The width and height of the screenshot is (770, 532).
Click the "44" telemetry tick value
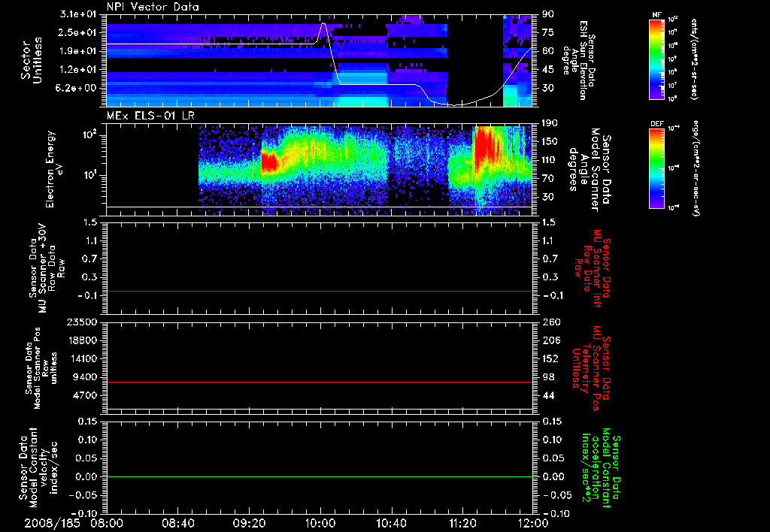coord(547,395)
